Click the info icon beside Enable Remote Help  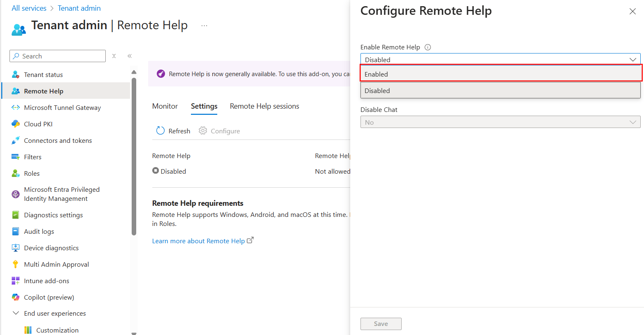coord(428,47)
